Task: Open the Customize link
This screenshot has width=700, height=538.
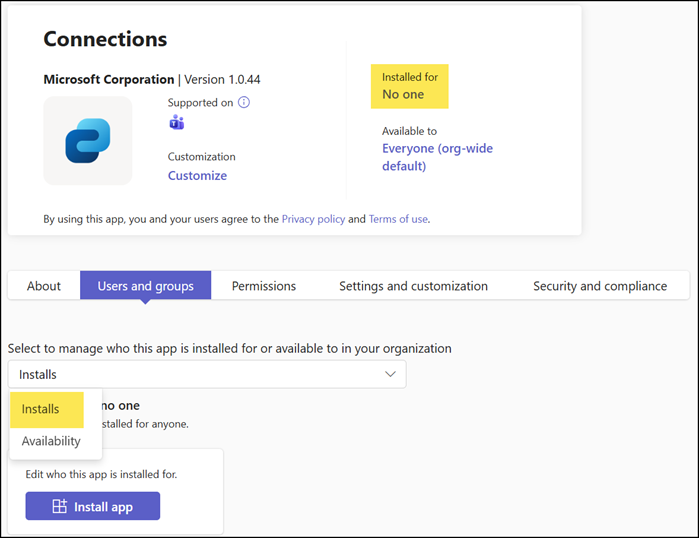Action: point(197,175)
